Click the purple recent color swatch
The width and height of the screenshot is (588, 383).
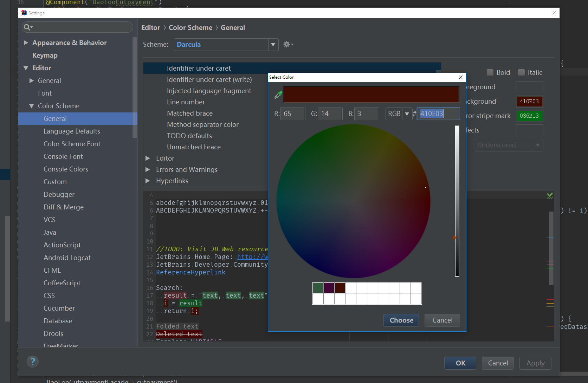pos(329,288)
